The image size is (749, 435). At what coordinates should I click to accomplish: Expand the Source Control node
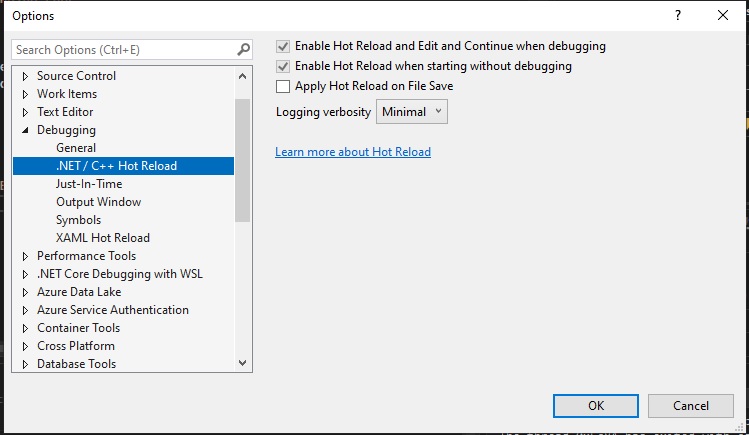tap(25, 76)
